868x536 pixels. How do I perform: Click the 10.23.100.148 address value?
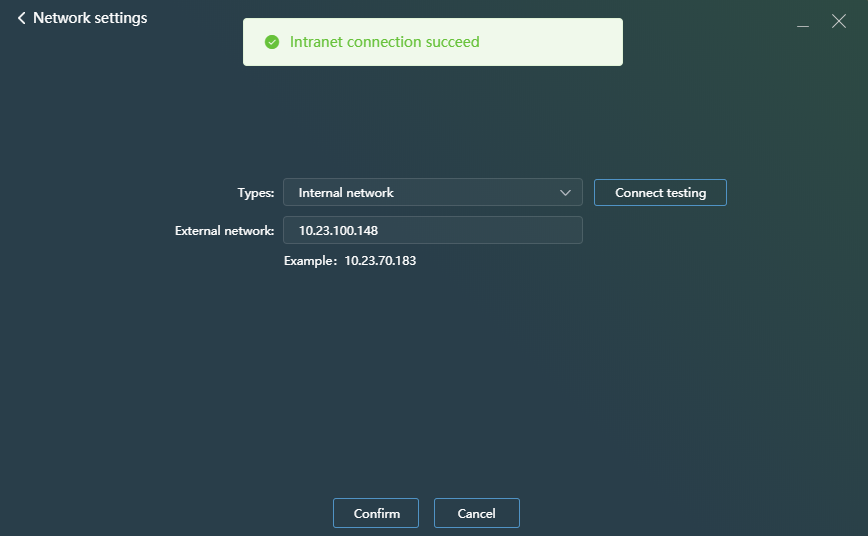(338, 230)
